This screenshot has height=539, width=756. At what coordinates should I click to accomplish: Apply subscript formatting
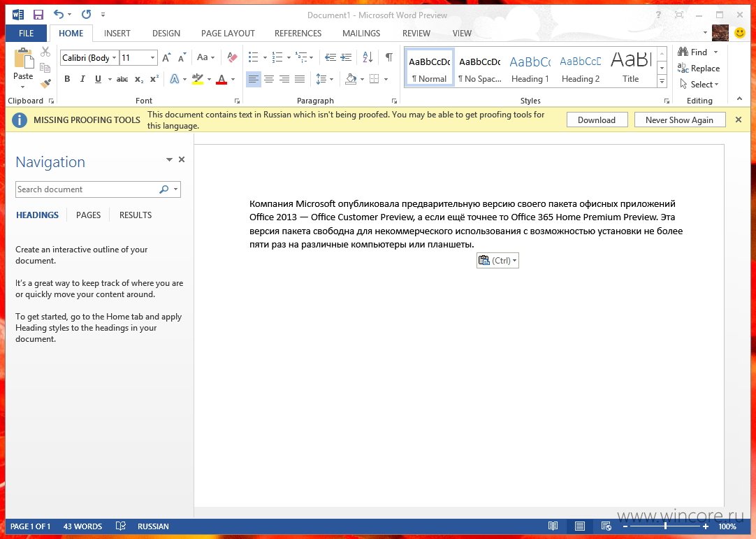[139, 79]
